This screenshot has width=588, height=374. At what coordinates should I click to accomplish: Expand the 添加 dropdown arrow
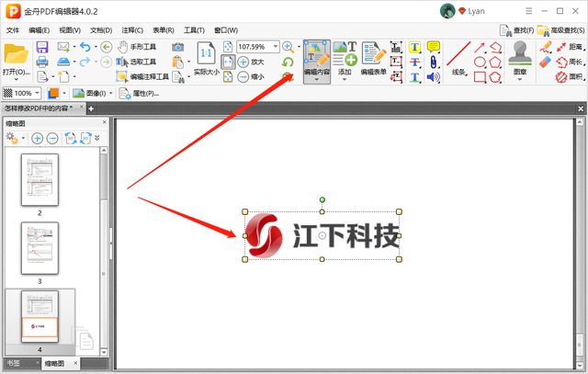(345, 79)
